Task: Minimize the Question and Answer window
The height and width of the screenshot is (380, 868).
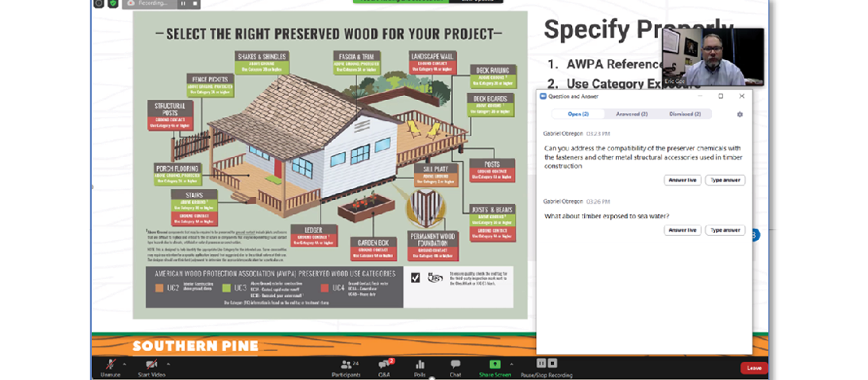Action: 700,96
